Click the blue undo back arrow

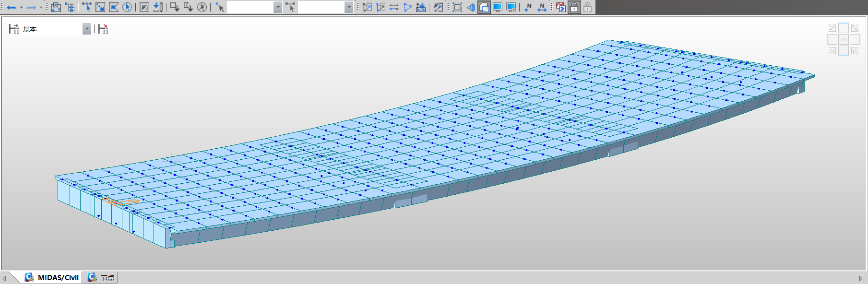click(12, 8)
